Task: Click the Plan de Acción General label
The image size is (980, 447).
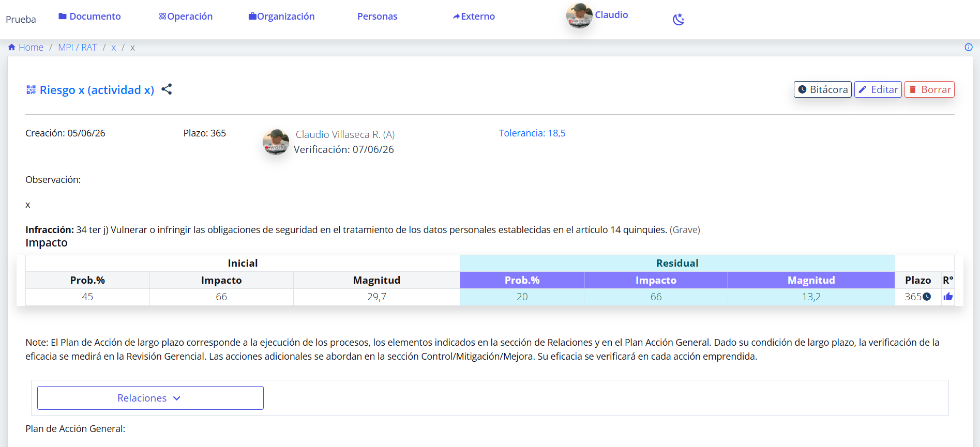Action: 75,429
